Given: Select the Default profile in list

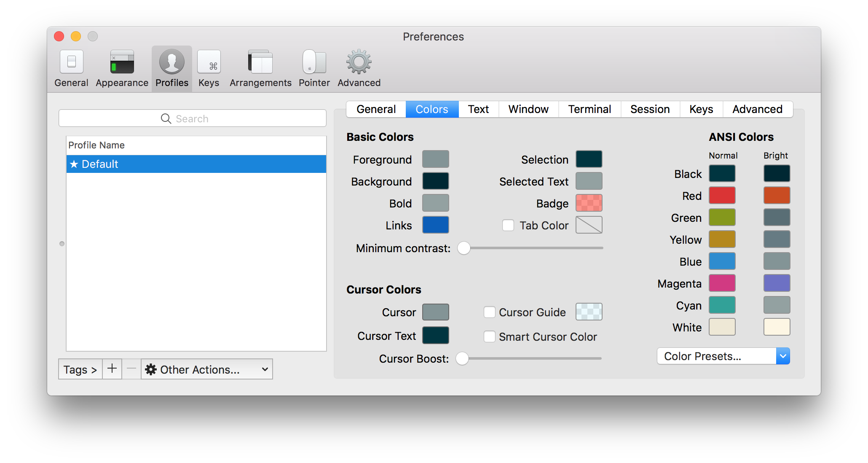Looking at the screenshot, I should tap(196, 164).
